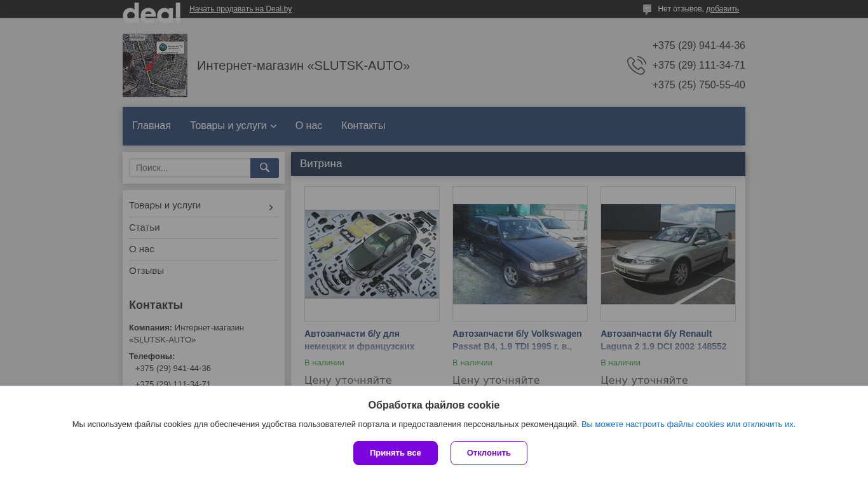
Task: Click Цену уточняйте under Renault Laguna product
Action: [x=644, y=381]
